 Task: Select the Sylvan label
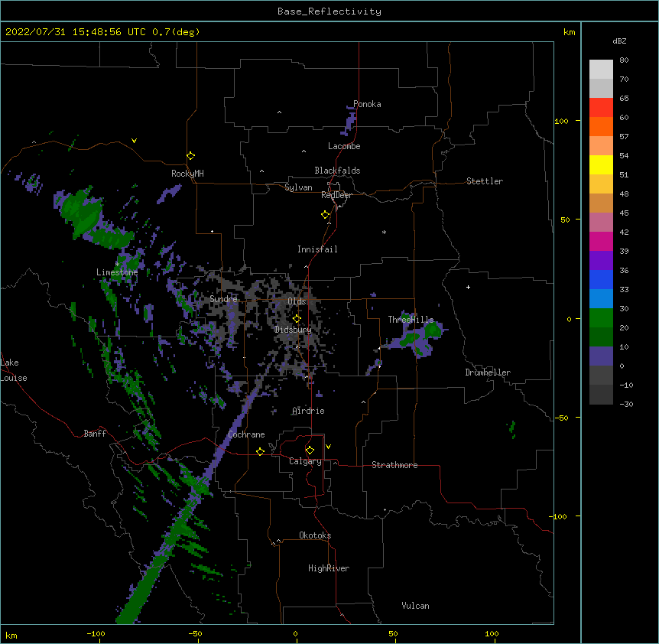pyautogui.click(x=298, y=187)
